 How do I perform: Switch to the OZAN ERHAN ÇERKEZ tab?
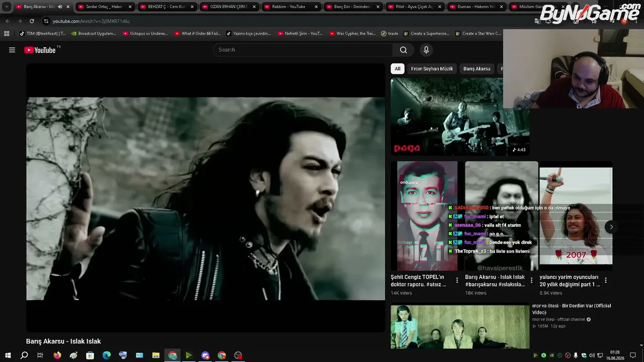[228, 7]
